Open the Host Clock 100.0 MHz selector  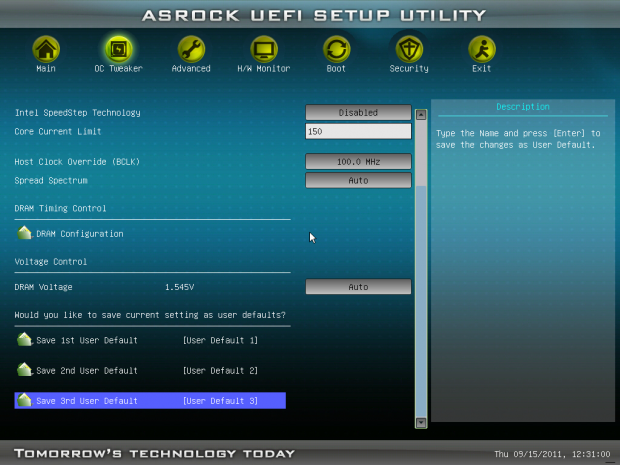[x=358, y=162]
